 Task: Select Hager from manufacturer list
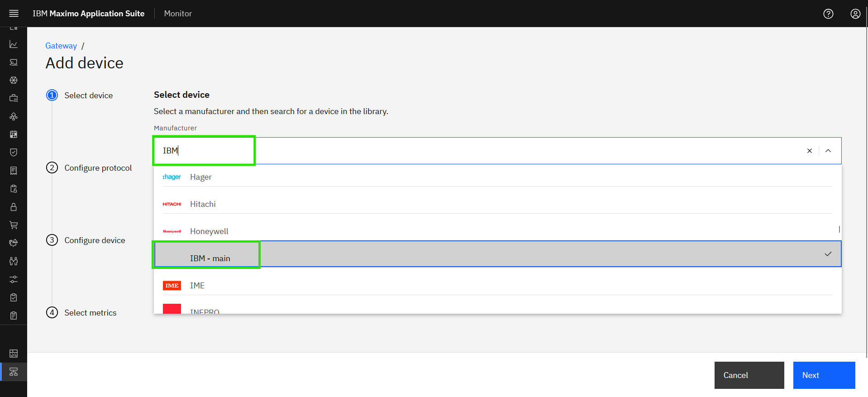click(x=498, y=177)
